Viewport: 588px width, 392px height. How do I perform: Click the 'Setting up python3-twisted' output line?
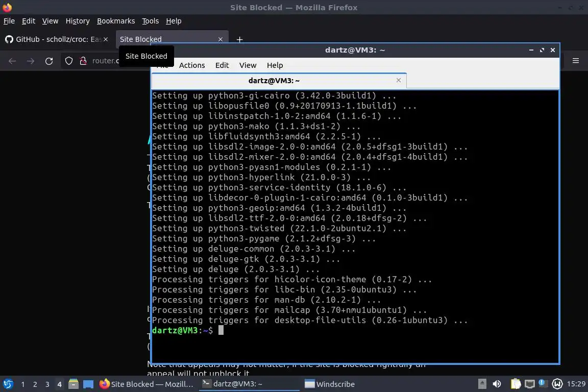[x=279, y=229]
